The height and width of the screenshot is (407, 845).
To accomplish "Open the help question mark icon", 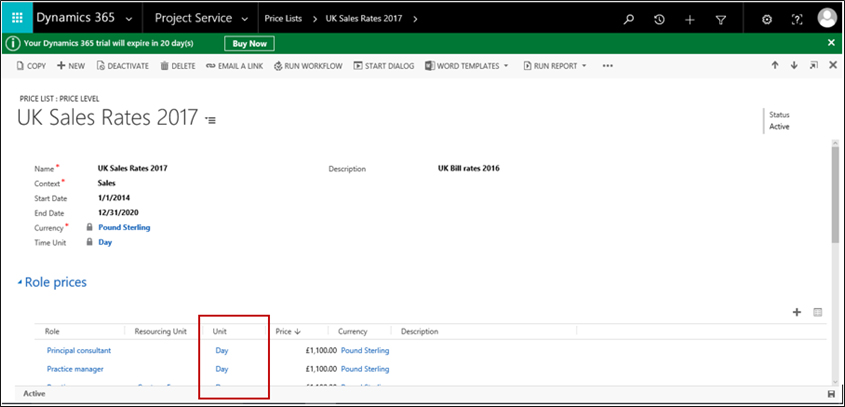I will (x=796, y=19).
